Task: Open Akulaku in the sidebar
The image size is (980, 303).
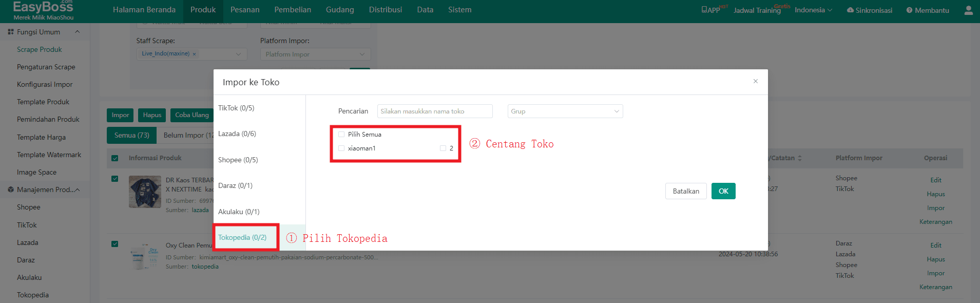Action: click(29, 277)
